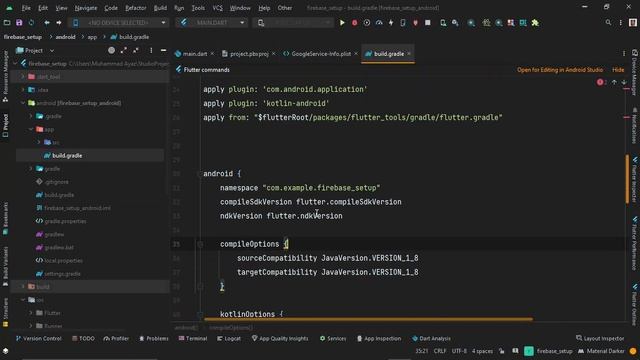The width and height of the screenshot is (640, 360).
Task: Click the Run with Coverage icon
Action: [367, 23]
